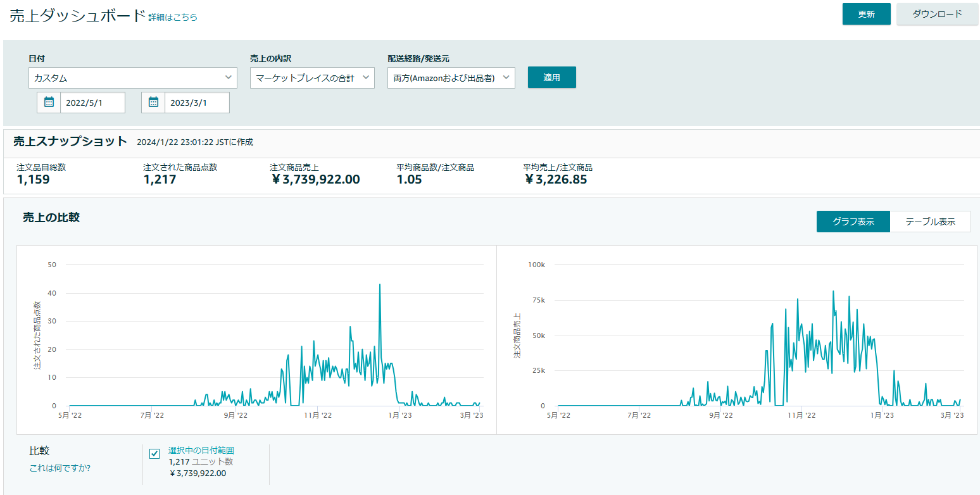
Task: Open the end date calendar icon
Action: tap(153, 103)
